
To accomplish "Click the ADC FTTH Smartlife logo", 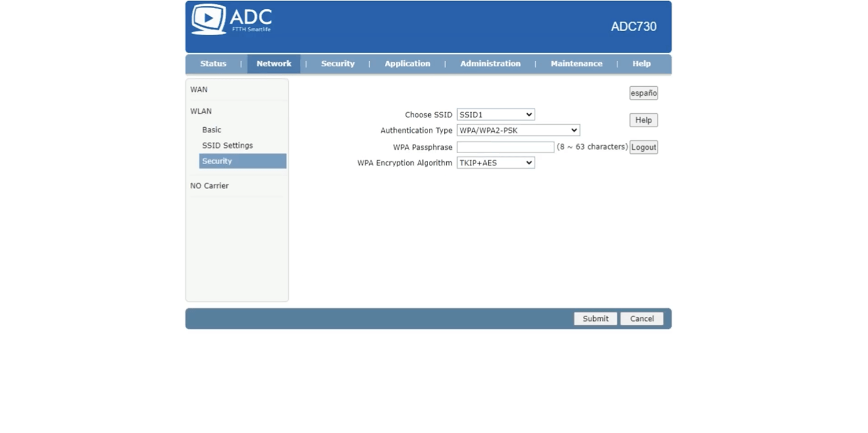I will (x=231, y=20).
